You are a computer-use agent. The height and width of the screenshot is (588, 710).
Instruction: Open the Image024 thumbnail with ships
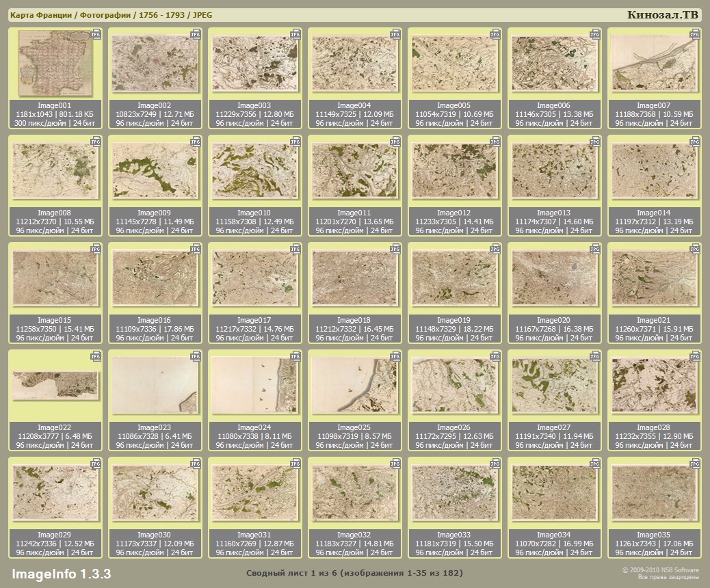tap(255, 386)
